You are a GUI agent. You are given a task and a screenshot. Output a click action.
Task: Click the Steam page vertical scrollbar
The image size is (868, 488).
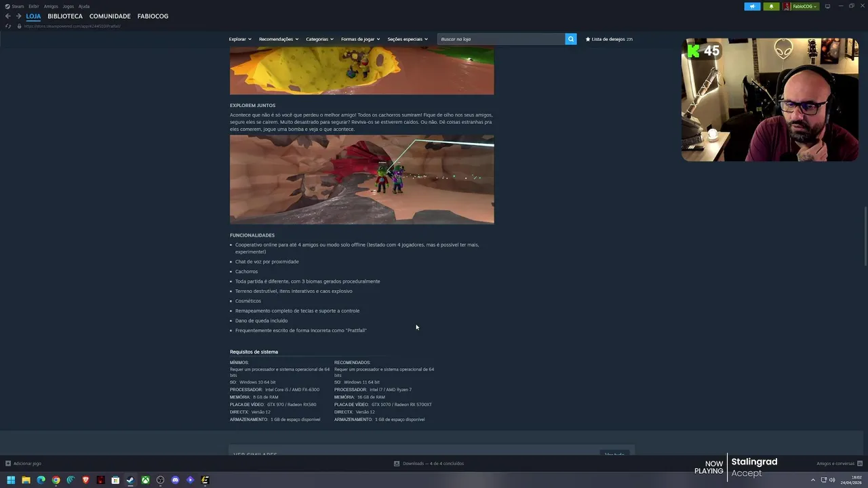(x=865, y=236)
